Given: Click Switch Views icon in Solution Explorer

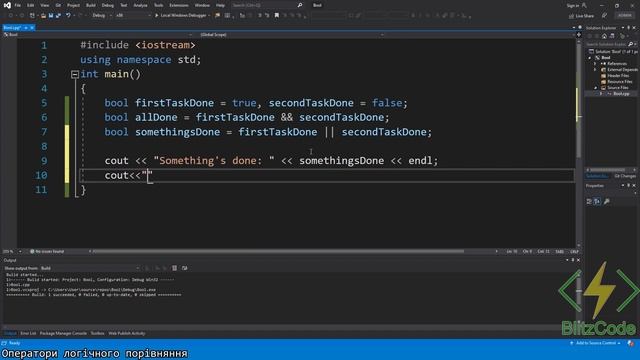Looking at the screenshot, I should [x=612, y=36].
